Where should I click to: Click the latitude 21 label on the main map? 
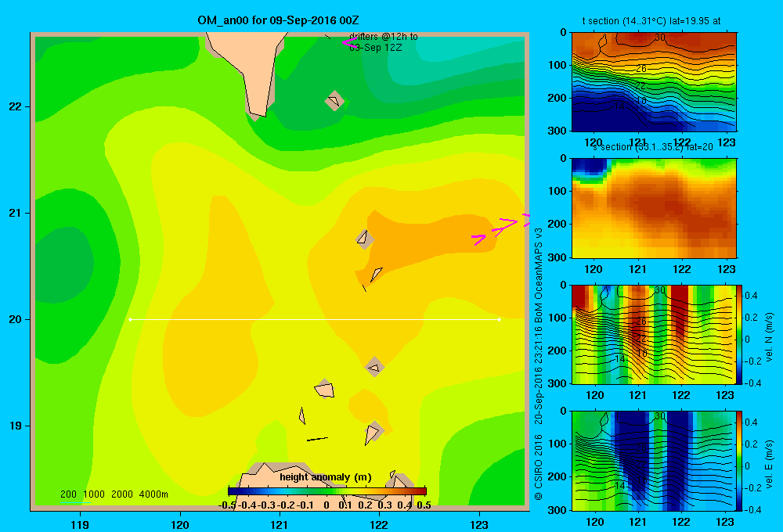coord(16,213)
